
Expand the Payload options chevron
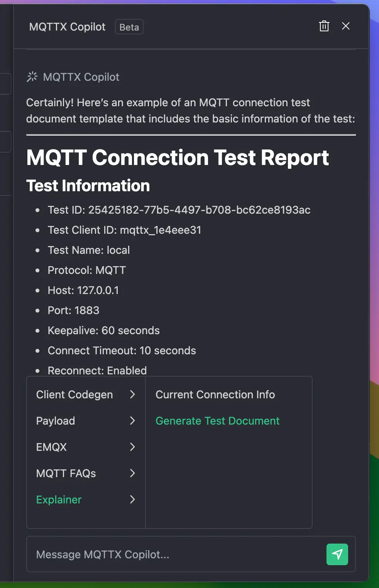coord(133,421)
